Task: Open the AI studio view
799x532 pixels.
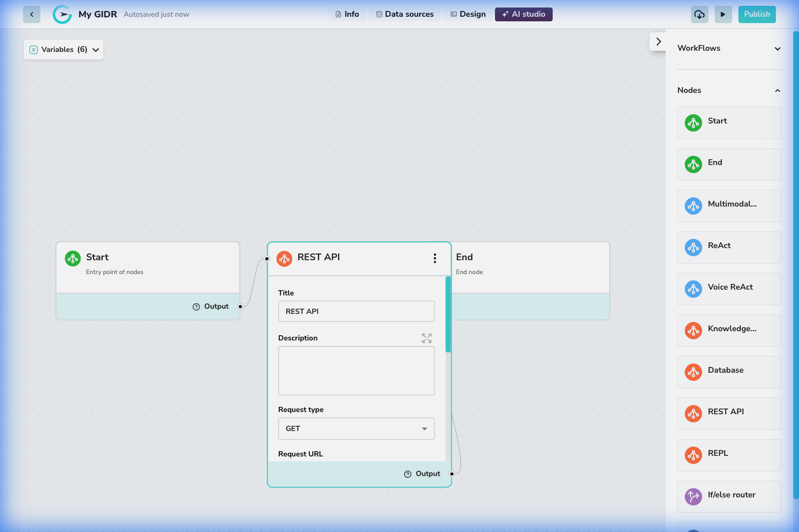Action: pyautogui.click(x=523, y=14)
